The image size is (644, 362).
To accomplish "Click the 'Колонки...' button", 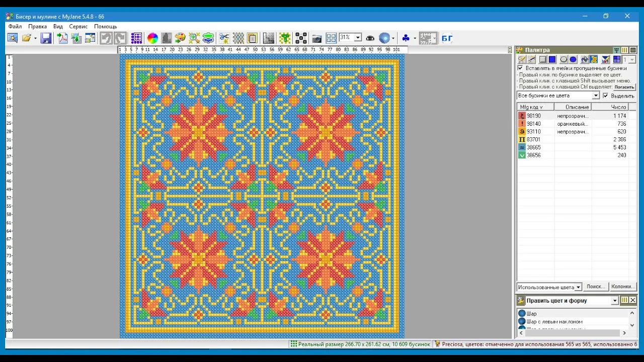I will [622, 287].
